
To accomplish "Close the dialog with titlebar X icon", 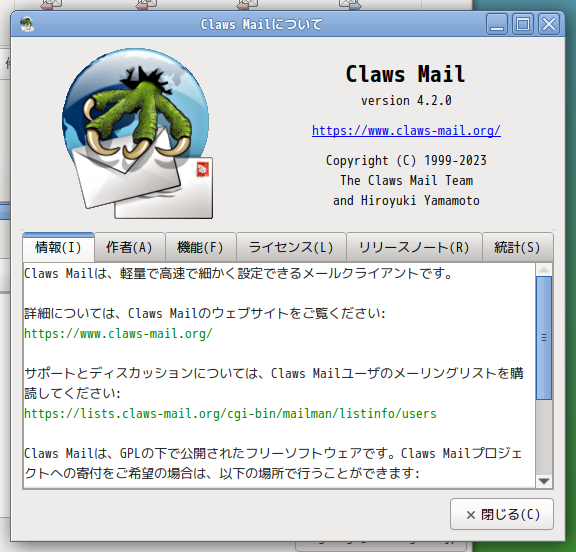I will tap(549, 24).
